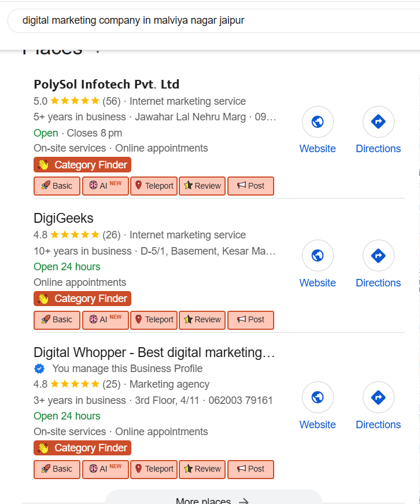Click the Directions arrow icon for DigiGeeks

point(378,256)
